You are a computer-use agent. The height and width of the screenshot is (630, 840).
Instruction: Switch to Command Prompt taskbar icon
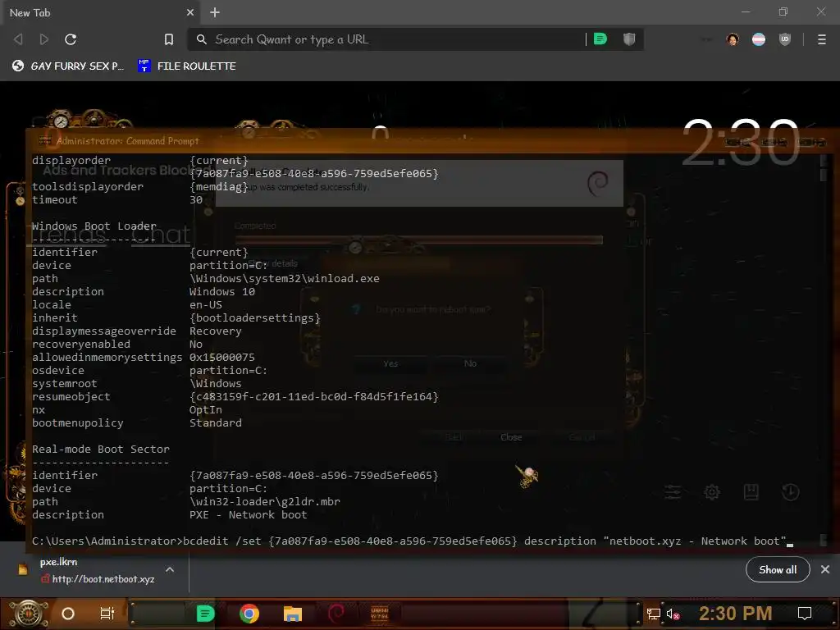point(379,614)
